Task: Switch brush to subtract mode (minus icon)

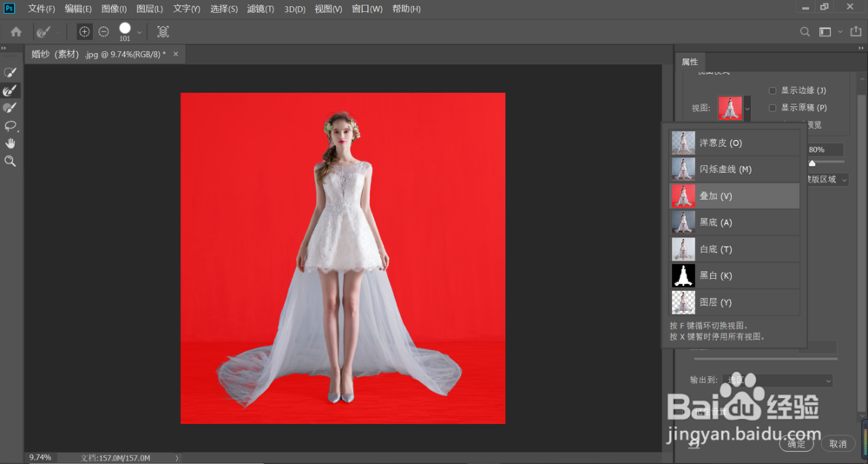Action: point(103,32)
